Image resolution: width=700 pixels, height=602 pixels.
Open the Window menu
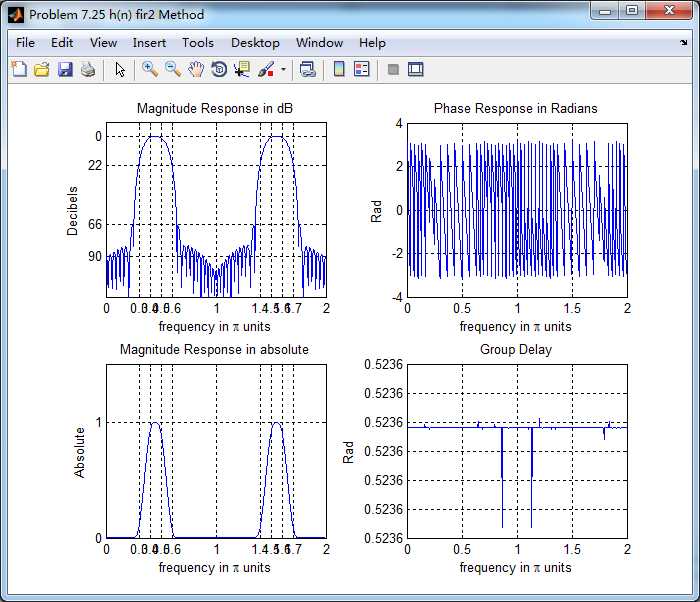pos(320,43)
